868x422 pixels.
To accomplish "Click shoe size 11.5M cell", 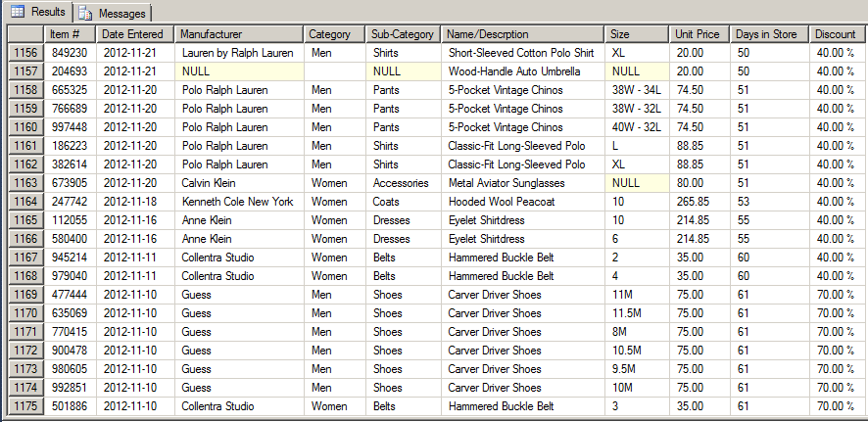I will coord(637,313).
